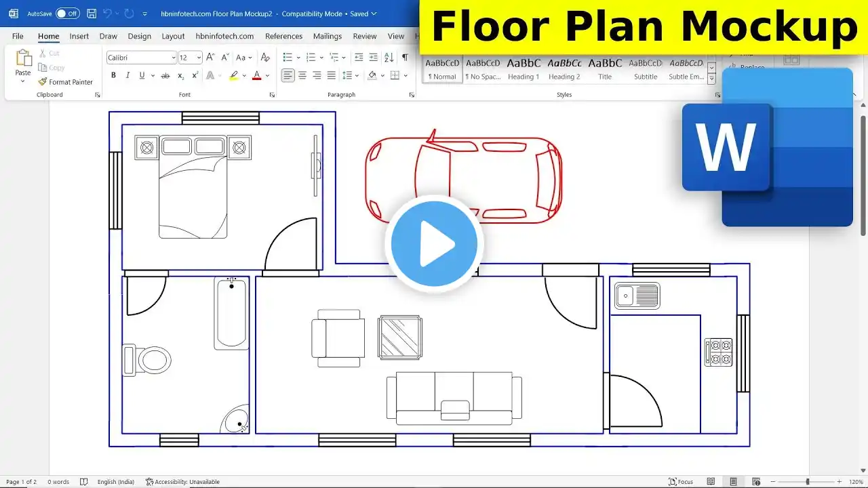Click the 120% zoom level
The image size is (868, 488).
pos(855,482)
